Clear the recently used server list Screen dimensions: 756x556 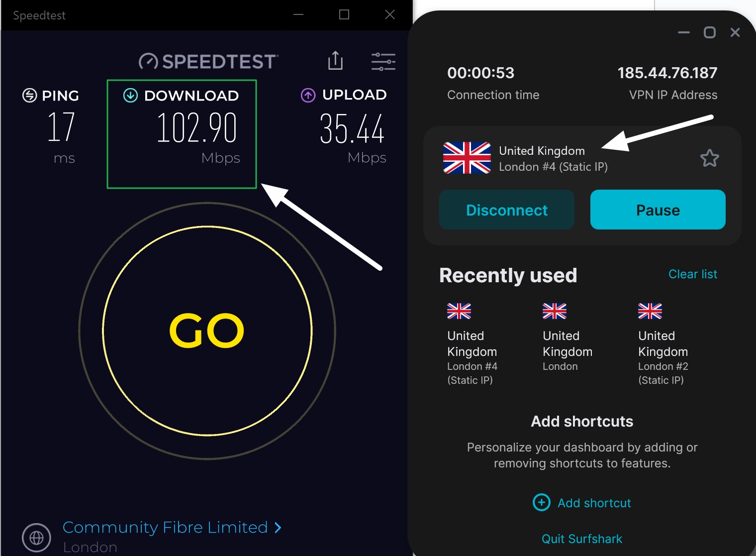tap(692, 274)
